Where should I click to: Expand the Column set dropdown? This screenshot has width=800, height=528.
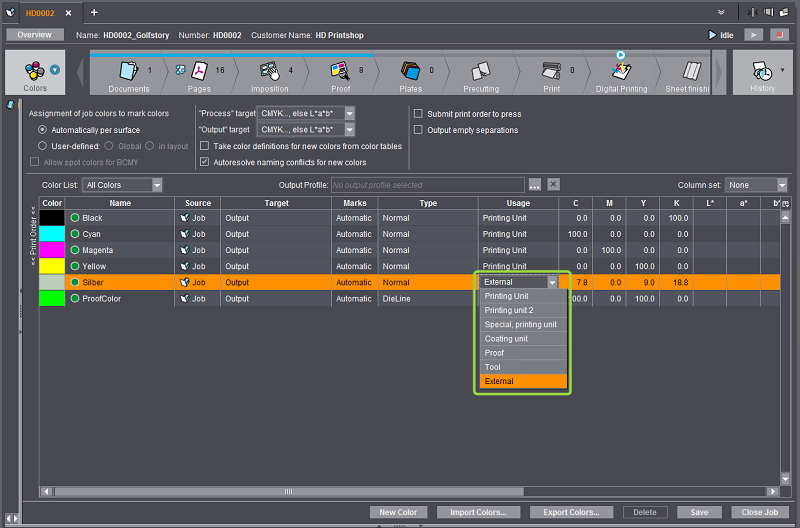[756, 185]
